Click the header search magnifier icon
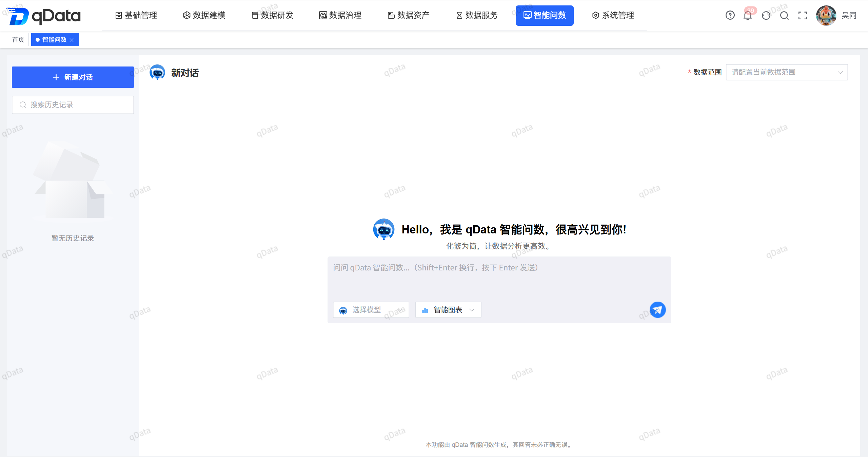 coord(784,16)
